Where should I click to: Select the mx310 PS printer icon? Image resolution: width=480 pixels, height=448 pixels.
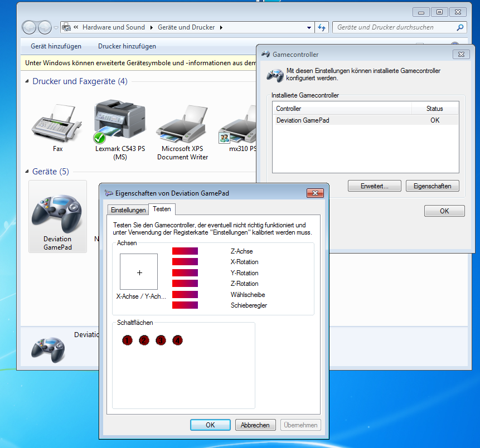coord(237,124)
